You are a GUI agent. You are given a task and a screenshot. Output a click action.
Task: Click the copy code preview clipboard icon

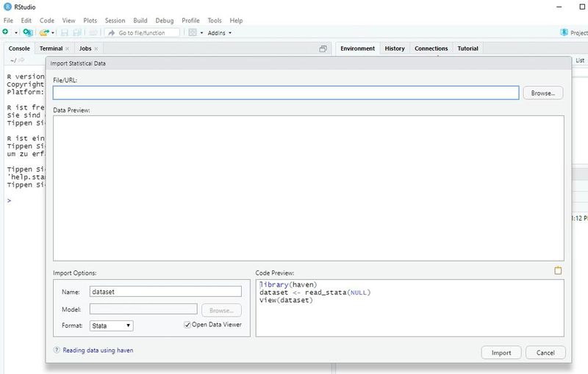click(558, 270)
